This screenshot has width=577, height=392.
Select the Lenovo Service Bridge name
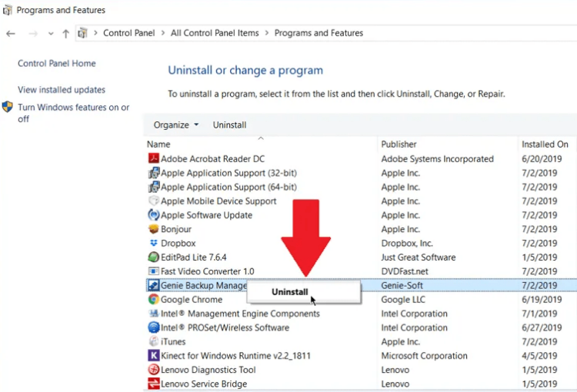tap(204, 384)
